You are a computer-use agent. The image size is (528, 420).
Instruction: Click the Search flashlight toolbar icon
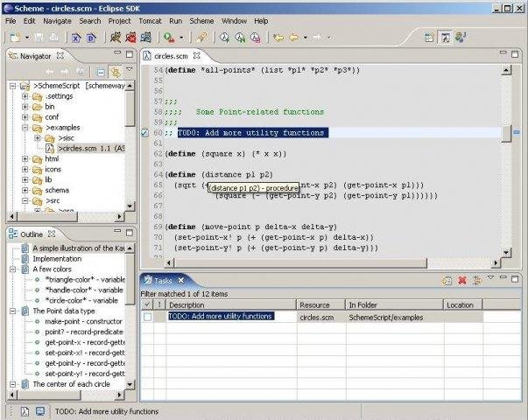[x=201, y=38]
